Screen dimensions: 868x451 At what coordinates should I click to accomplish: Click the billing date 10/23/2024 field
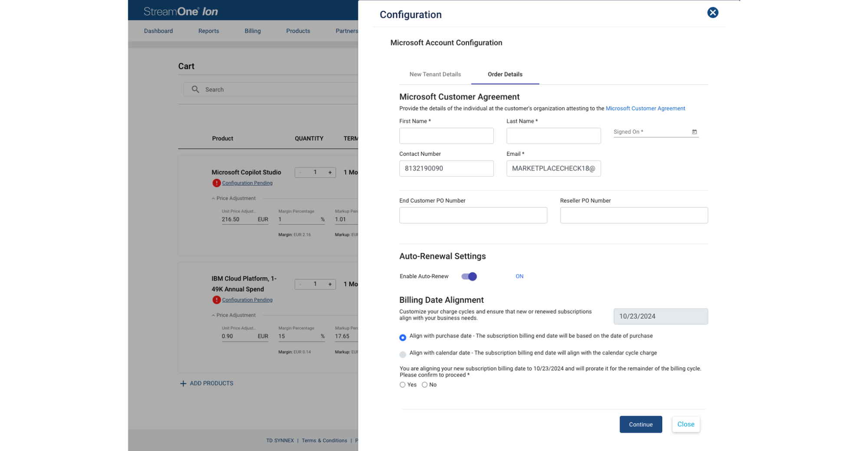click(x=661, y=316)
